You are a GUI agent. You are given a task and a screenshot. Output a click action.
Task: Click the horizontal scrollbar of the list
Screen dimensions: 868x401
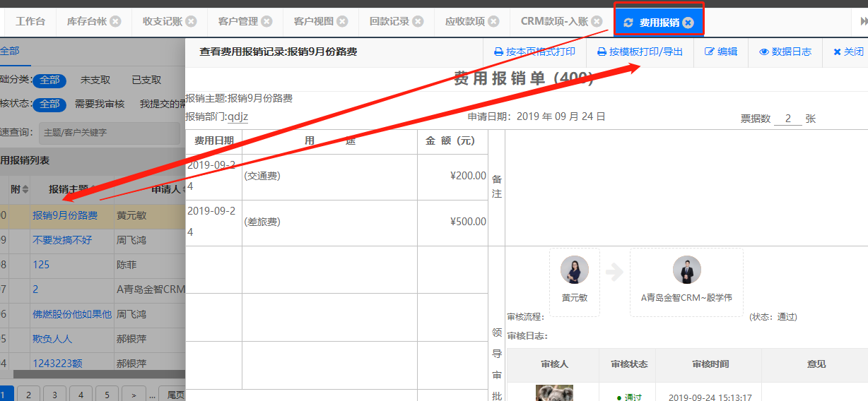point(99,374)
